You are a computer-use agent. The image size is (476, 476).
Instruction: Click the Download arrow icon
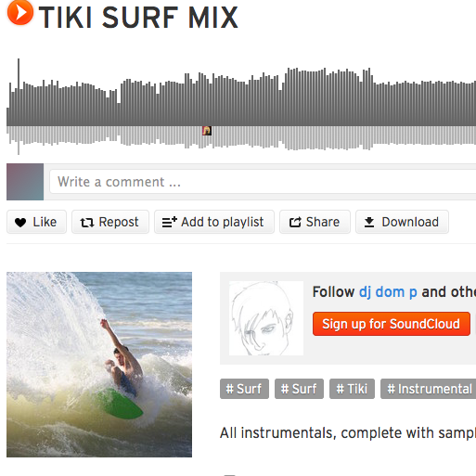tap(369, 222)
